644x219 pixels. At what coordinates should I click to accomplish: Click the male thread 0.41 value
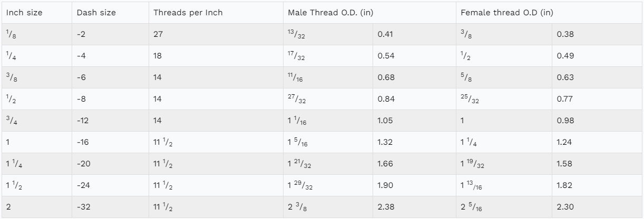click(x=386, y=34)
